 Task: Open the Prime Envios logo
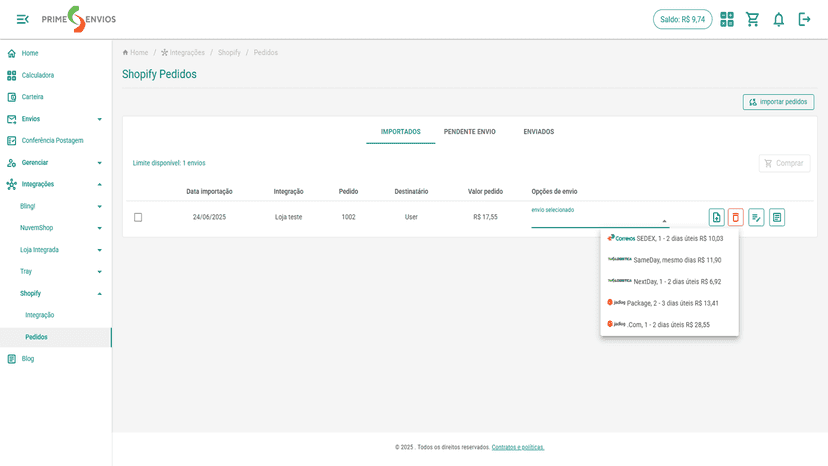79,20
